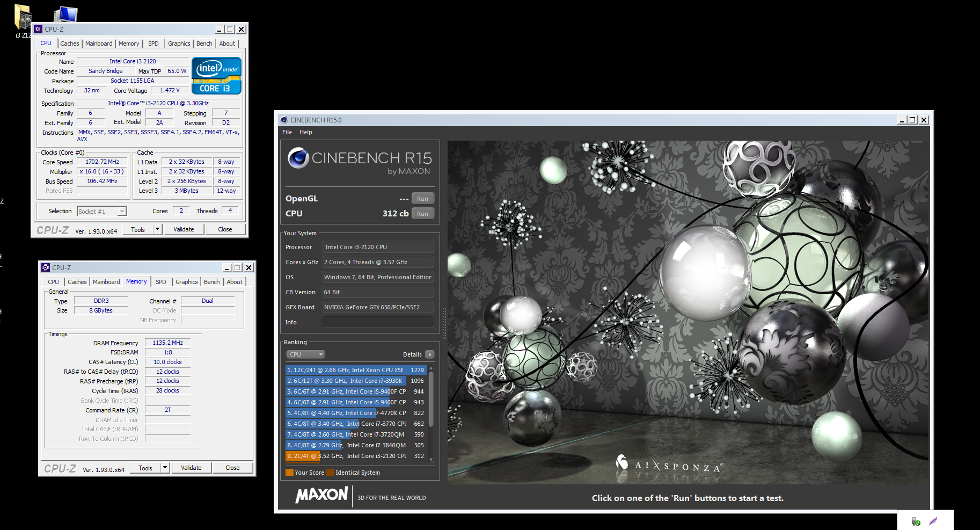Select ranking row i7-4770K score 822

356,413
